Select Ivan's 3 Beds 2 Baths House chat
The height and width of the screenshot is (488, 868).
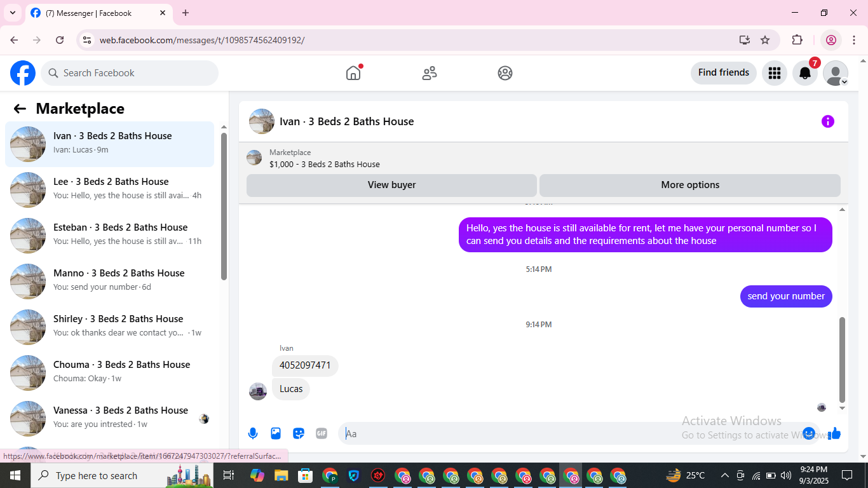(x=110, y=144)
